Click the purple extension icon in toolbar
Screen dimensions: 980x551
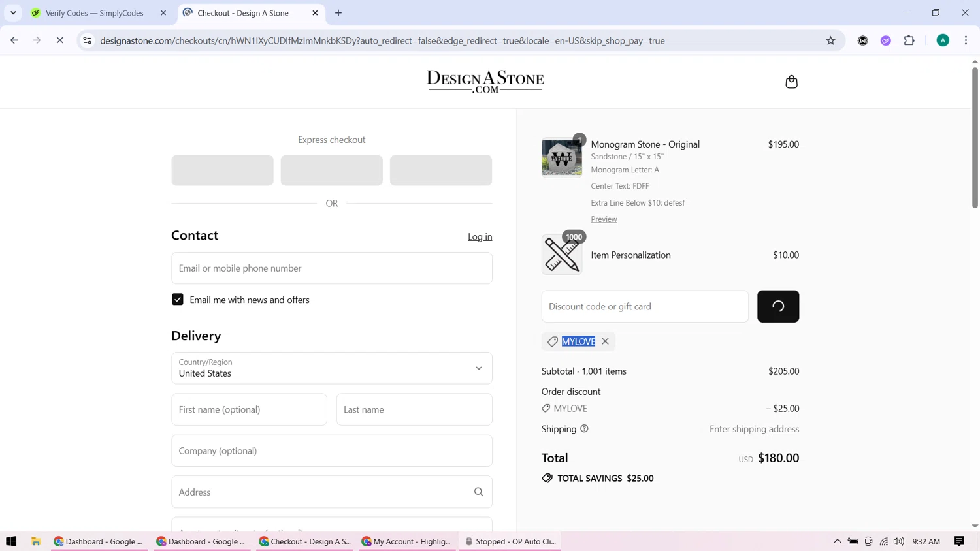coord(886,40)
